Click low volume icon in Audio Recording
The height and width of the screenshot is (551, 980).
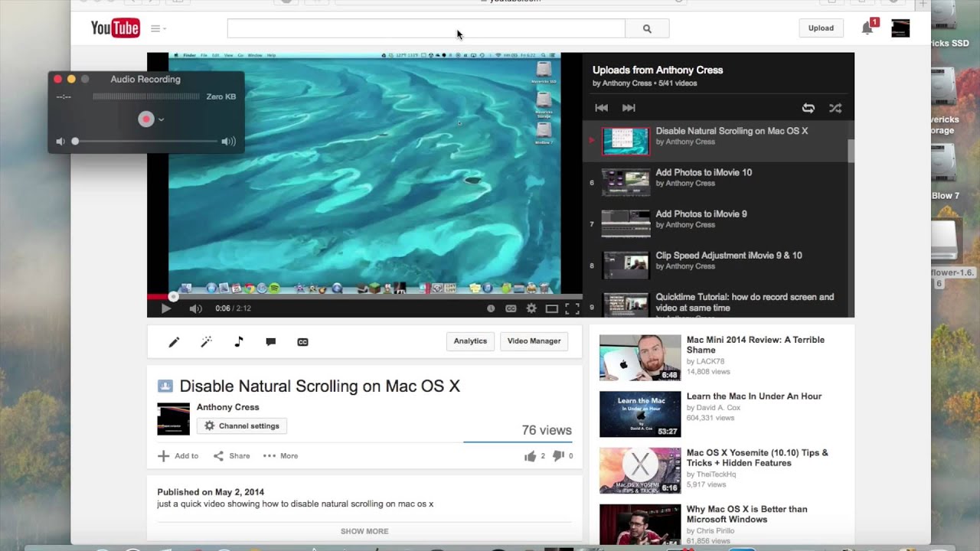[x=60, y=142]
